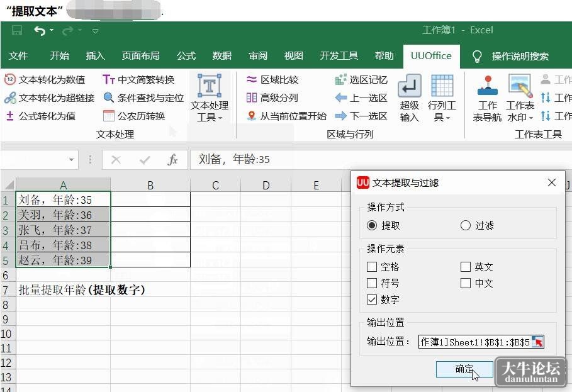Click the range picker icon in output field

[537, 342]
